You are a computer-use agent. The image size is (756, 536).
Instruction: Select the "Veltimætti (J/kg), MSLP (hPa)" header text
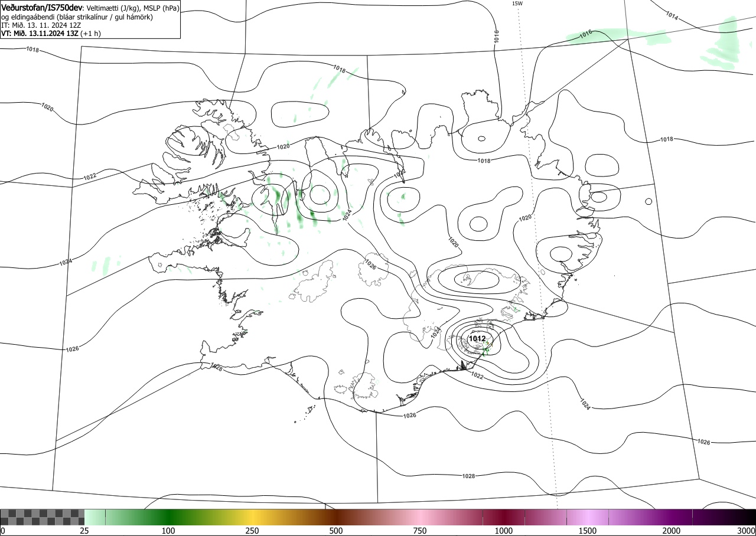click(133, 8)
